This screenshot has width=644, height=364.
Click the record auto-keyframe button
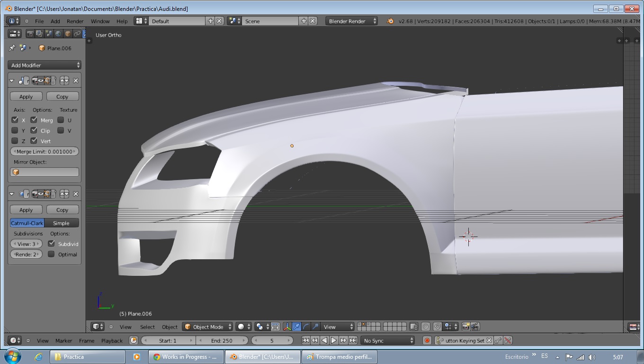click(427, 340)
